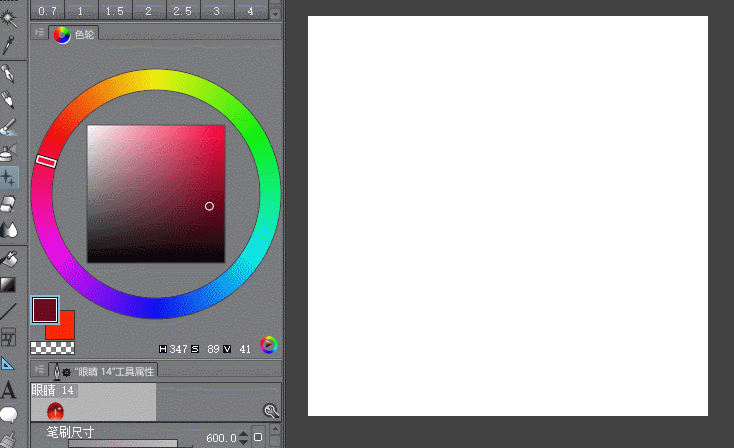This screenshot has height=448, width=734.
Task: Select the Ruler triangle tool
Action: click(7, 364)
